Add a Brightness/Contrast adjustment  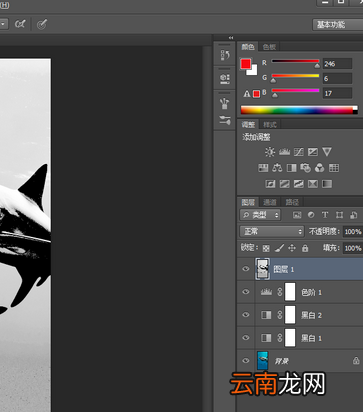pos(270,152)
